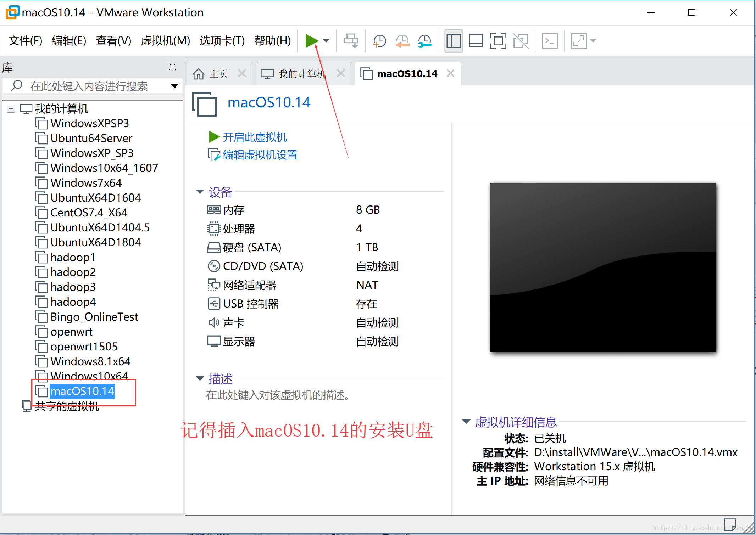This screenshot has height=535, width=756.
Task: Close the 库 library panel
Action: [x=173, y=67]
